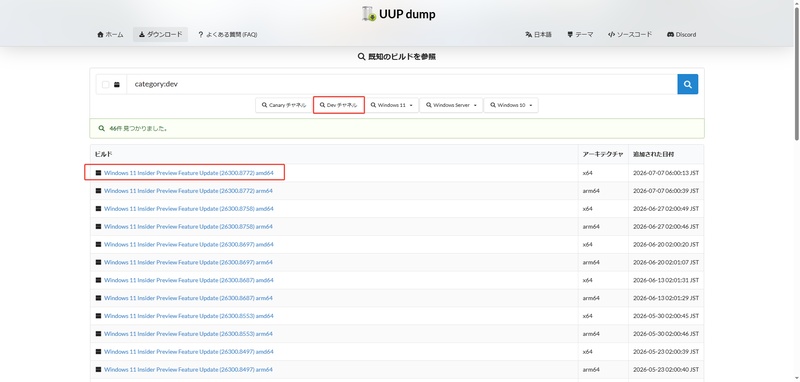This screenshot has width=800, height=382.
Task: Select date 2026-07-07 06:00:13 JST
Action: tap(666, 173)
